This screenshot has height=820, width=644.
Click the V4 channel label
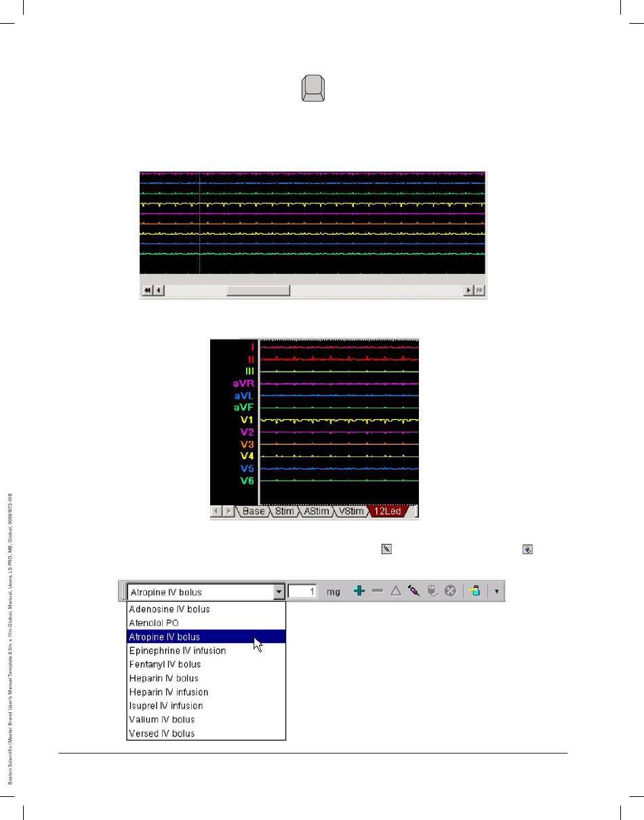tap(247, 456)
